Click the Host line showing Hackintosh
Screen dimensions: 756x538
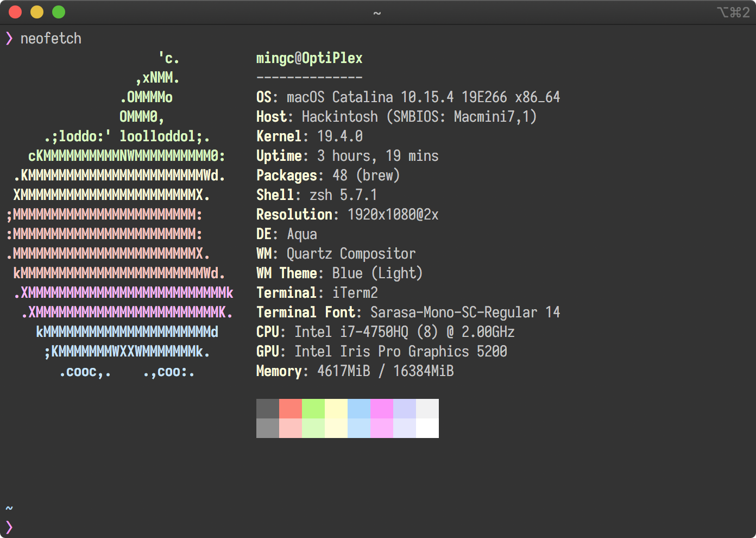[x=396, y=117]
